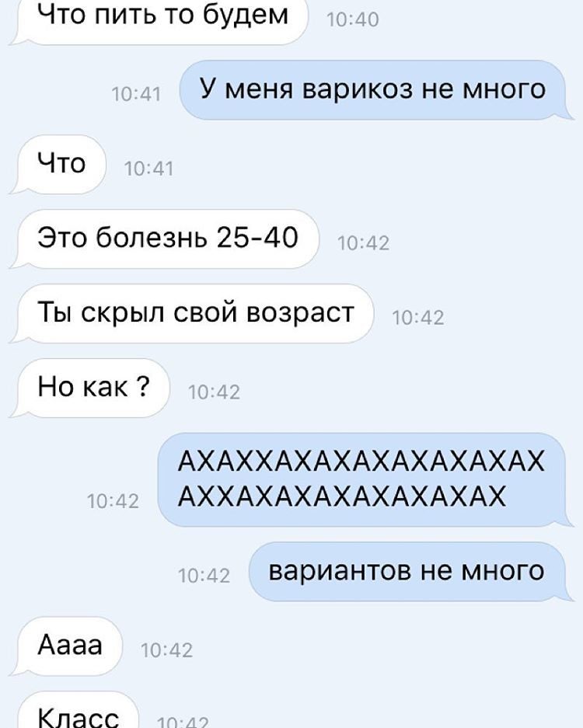This screenshot has height=728, width=583.
Task: Tap the short 'Что' message bubble
Action: pos(61,164)
